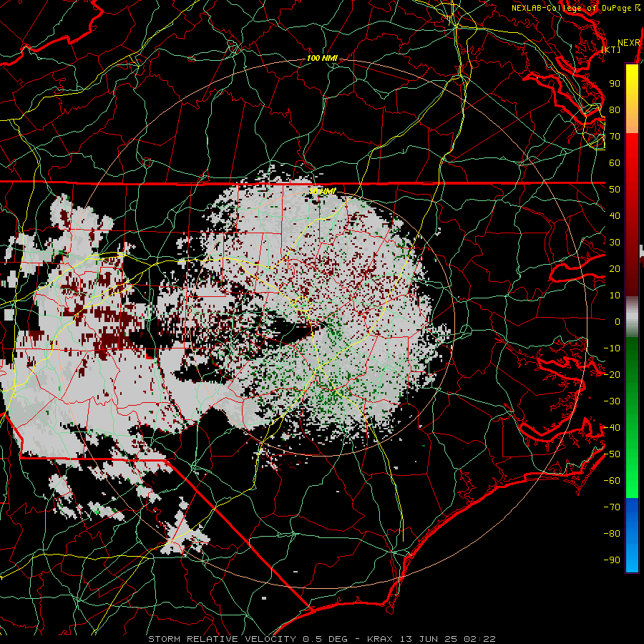Image resolution: width=644 pixels, height=644 pixels.
Task: Click the 02:22 timestamp in caption
Action: 479,639
